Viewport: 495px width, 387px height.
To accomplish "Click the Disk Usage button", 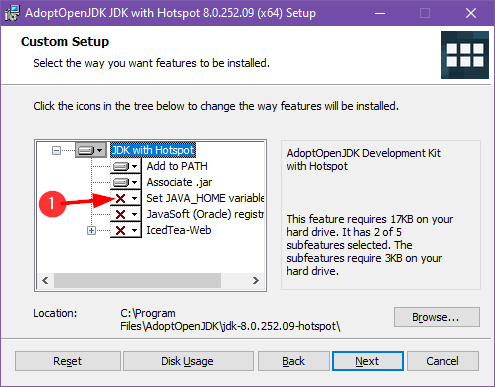I will pos(188,361).
